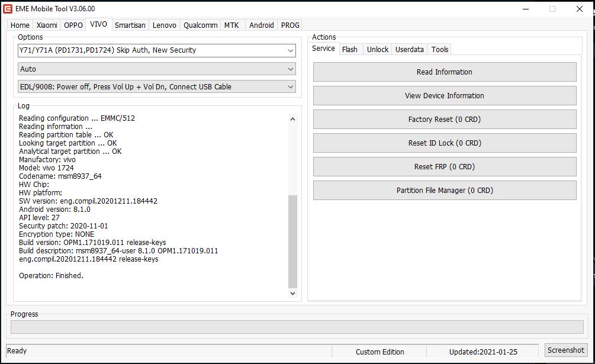The width and height of the screenshot is (595, 364).
Task: Click 'Updated:2021-01-25' status bar entry
Action: [x=483, y=352]
